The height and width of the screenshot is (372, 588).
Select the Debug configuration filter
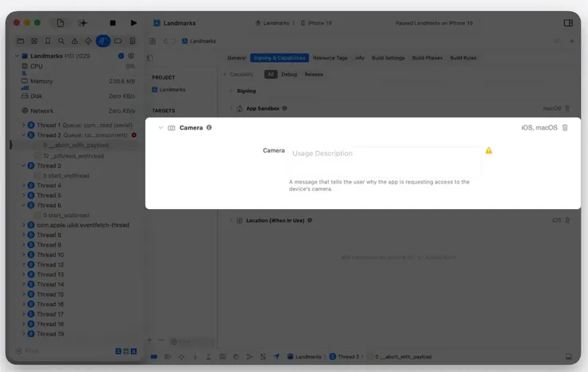pos(289,74)
